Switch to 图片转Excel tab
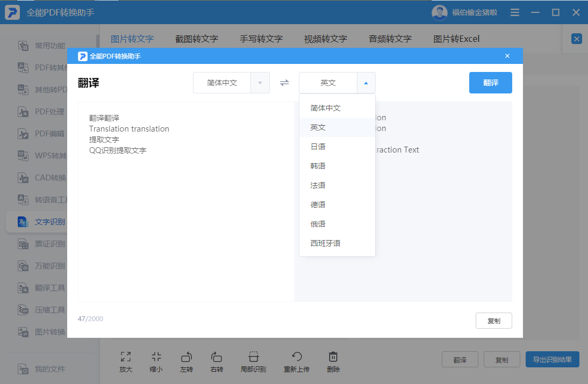This screenshot has width=588, height=384. 456,39
